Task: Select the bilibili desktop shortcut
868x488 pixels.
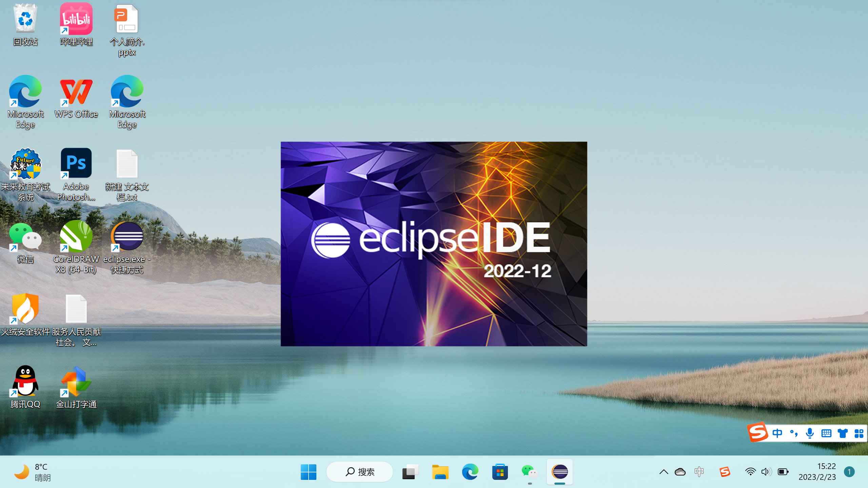Action: pos(76,24)
